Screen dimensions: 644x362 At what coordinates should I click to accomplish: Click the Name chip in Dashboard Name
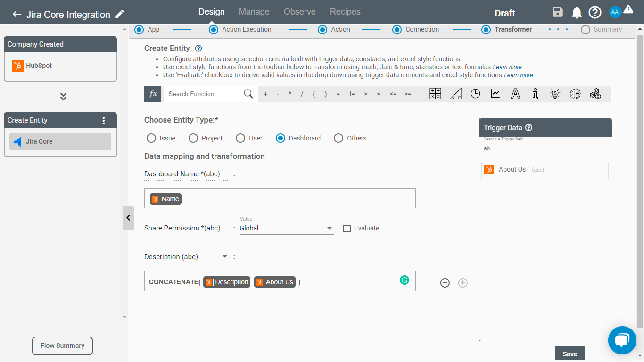[165, 199]
